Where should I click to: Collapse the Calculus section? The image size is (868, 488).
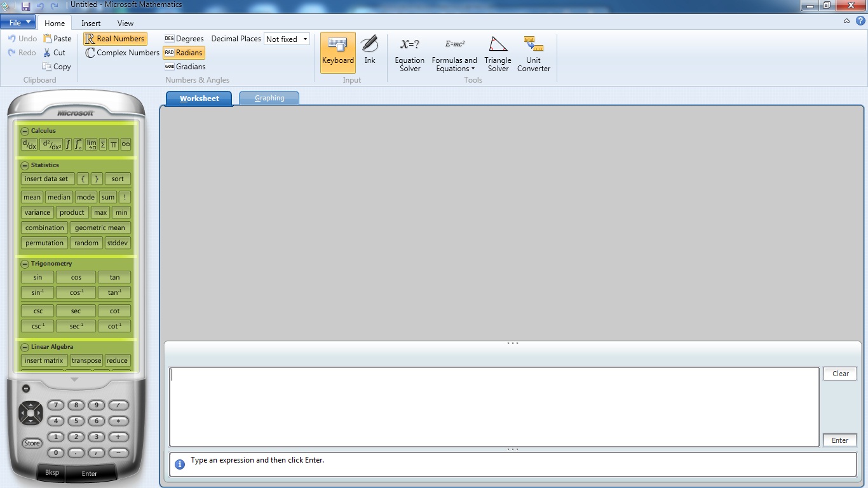coord(25,131)
